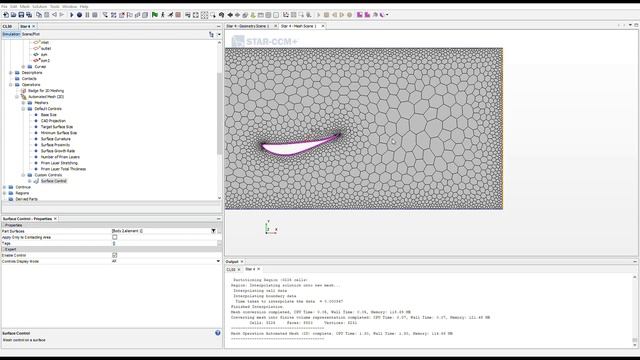Screen dimensions: 640x360
Task: Toggle Apply Only to Contacting Area checkbox
Action: 115,237
